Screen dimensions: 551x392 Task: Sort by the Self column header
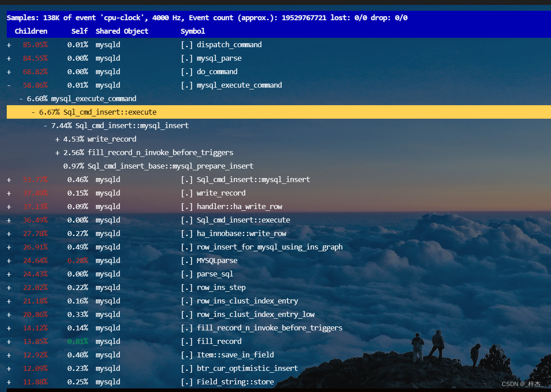(80, 31)
